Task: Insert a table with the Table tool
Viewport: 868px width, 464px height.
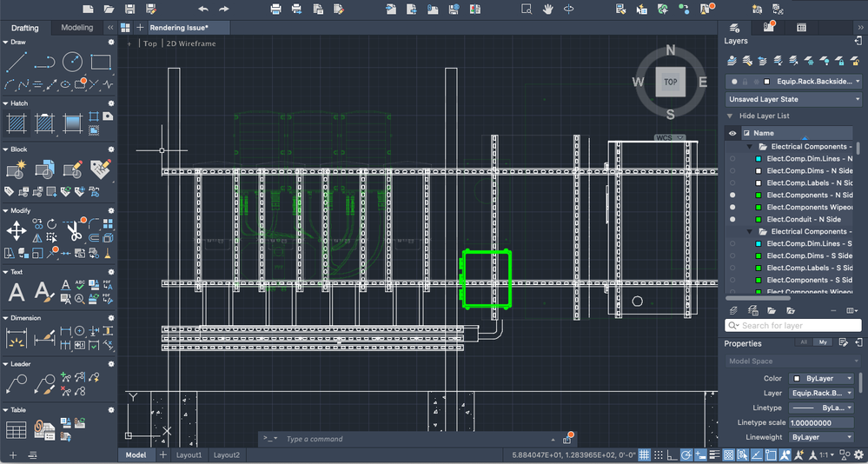Action: tap(16, 430)
